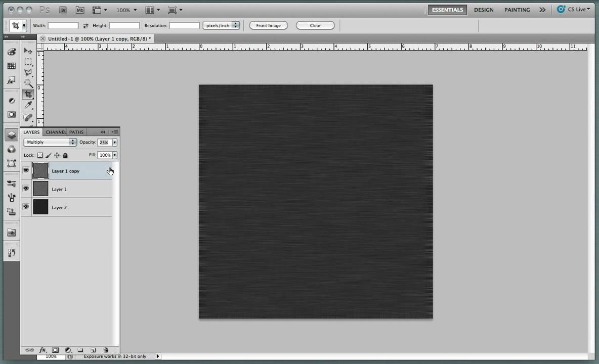Viewport: 599px width, 364px height.
Task: Select the Quick Selection tool
Action: pyautogui.click(x=28, y=83)
